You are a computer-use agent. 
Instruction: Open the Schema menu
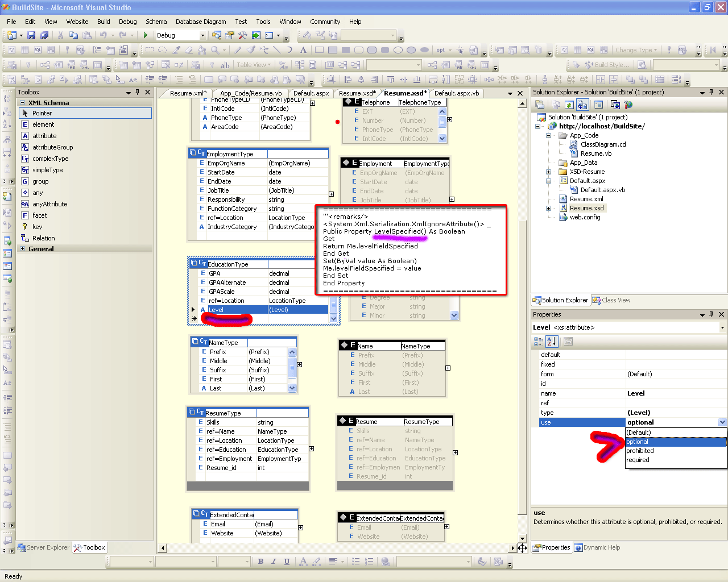(156, 22)
